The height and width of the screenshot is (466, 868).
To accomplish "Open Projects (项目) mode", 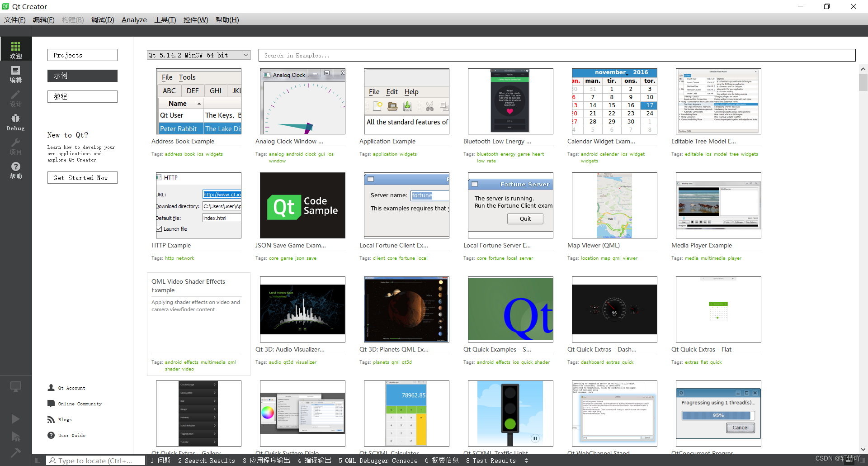I will [16, 146].
